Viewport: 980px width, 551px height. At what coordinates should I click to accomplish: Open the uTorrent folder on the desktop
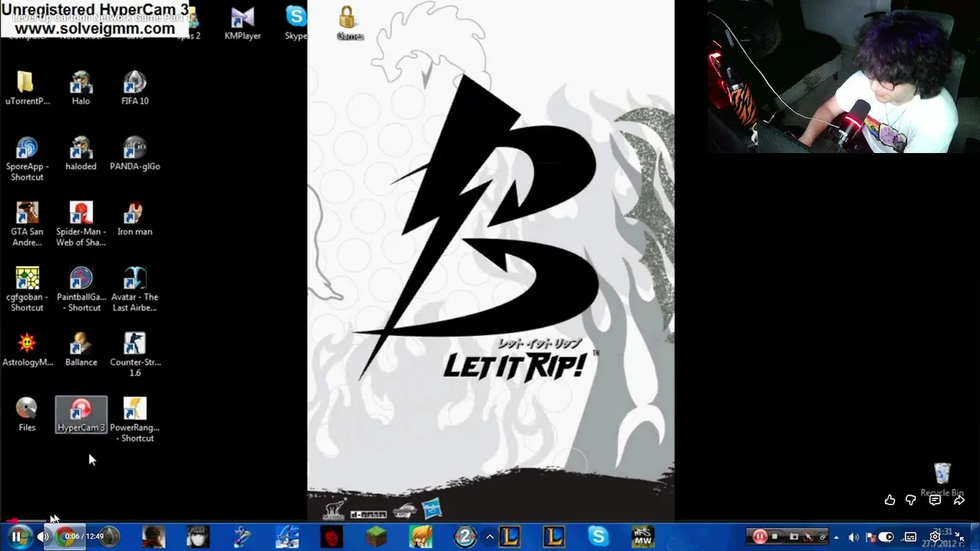27,88
